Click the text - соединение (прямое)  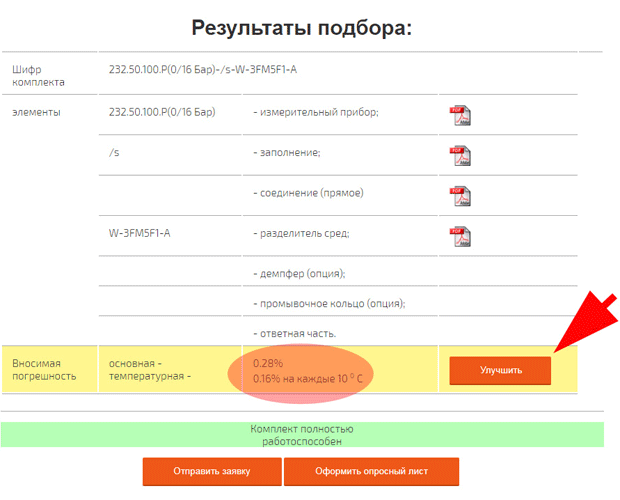(x=308, y=193)
